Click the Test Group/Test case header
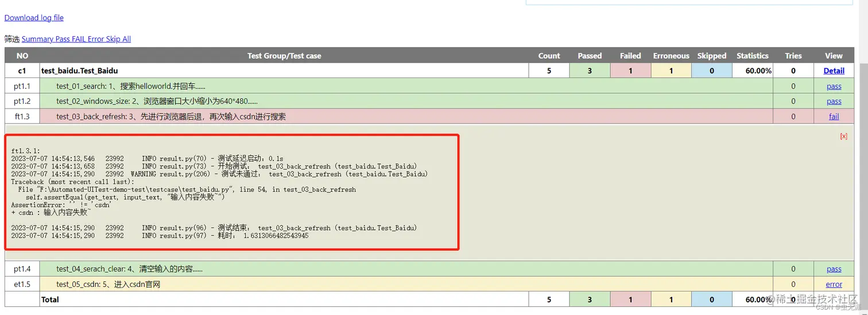Viewport: 868px width, 315px height. coord(284,56)
